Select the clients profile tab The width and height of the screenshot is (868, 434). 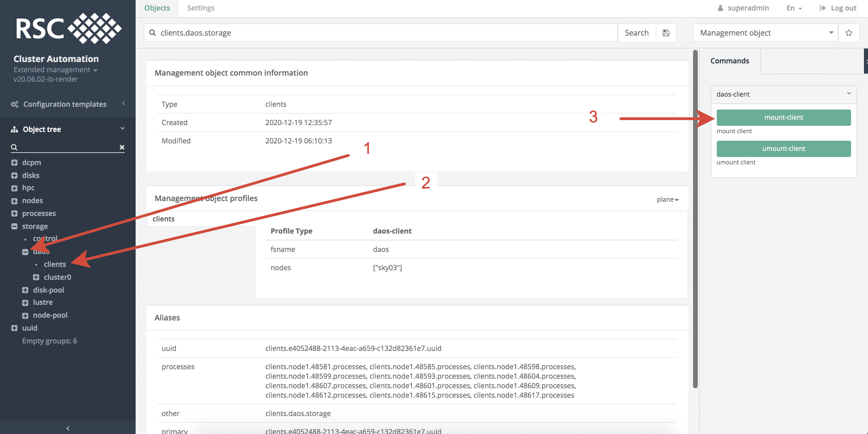coord(164,219)
